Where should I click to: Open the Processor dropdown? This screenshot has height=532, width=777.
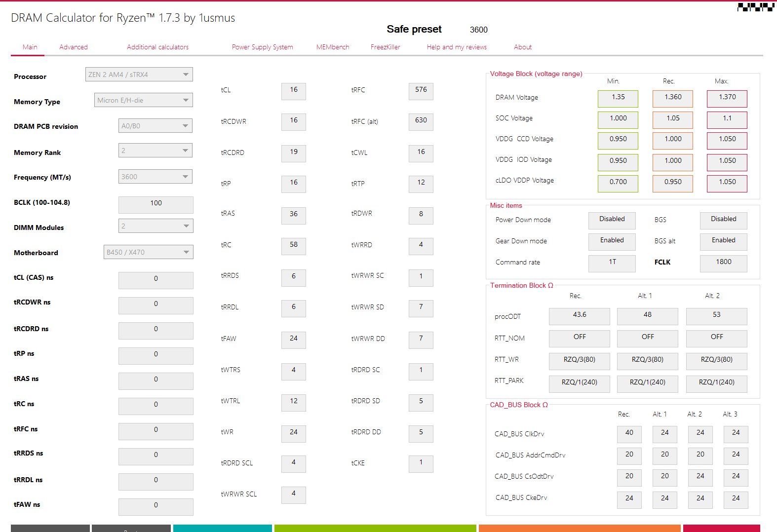tap(139, 75)
